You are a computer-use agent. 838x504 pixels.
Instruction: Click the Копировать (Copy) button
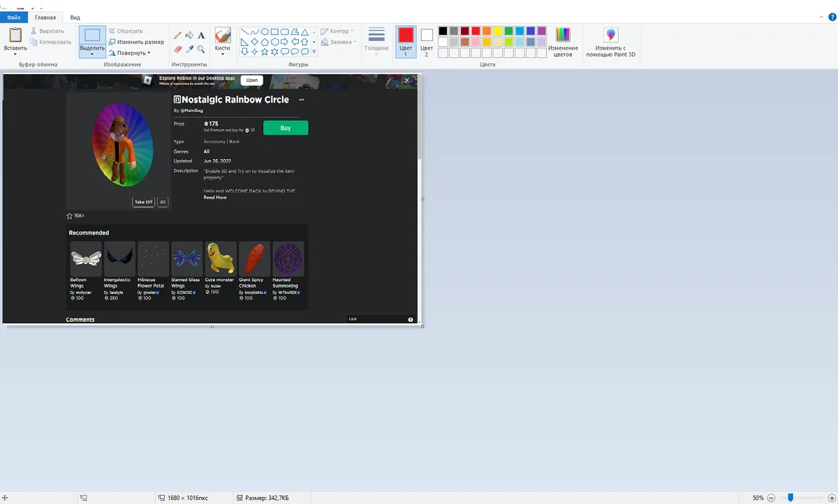click(x=50, y=42)
